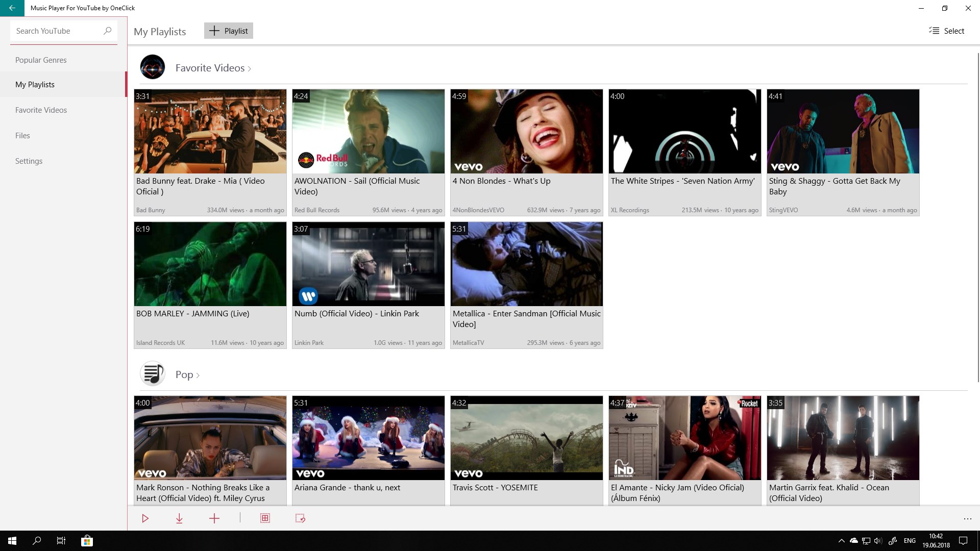Click the OneDrive cloud tray icon

click(x=853, y=541)
